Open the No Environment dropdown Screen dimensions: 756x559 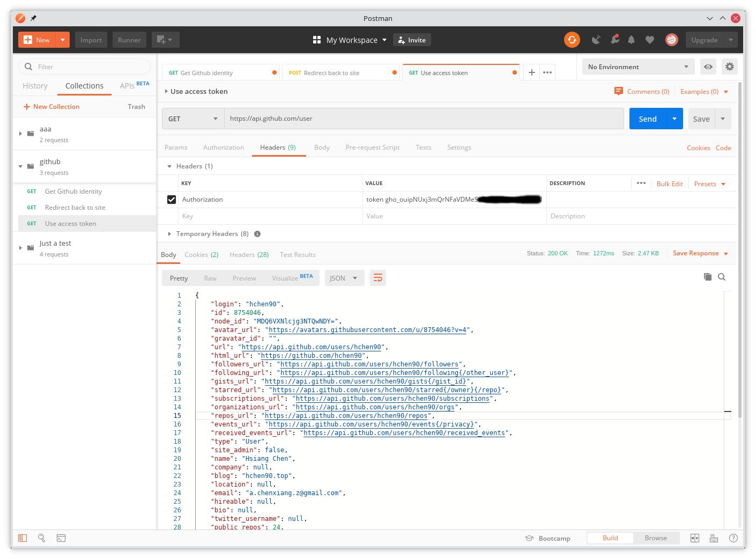[x=638, y=67]
